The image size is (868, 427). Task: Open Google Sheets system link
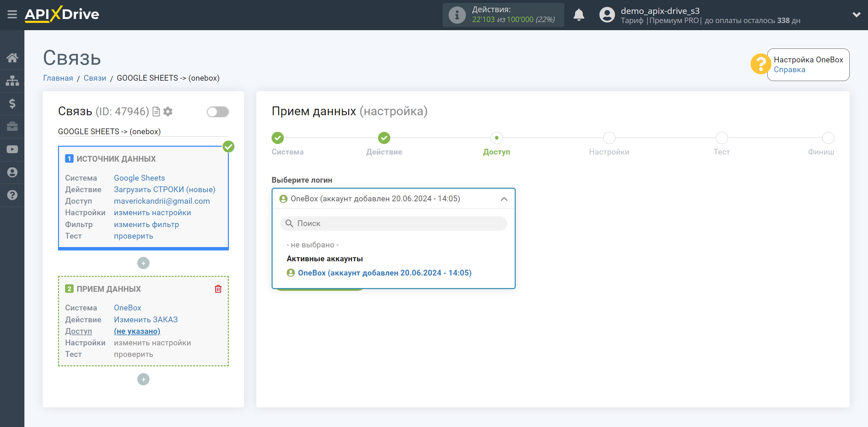(139, 178)
